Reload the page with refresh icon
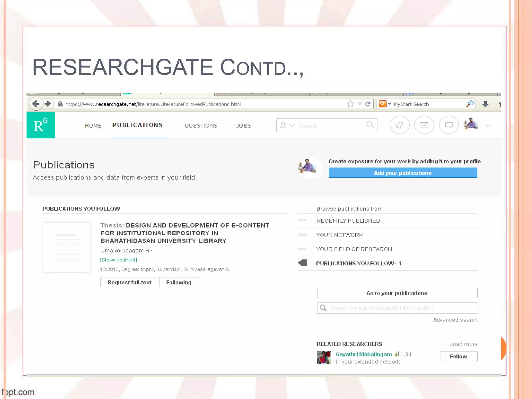Screen dimensions: 532x399 [368, 104]
